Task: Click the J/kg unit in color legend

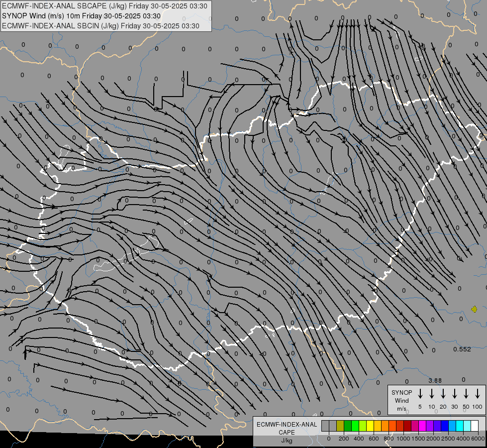Action: [287, 441]
